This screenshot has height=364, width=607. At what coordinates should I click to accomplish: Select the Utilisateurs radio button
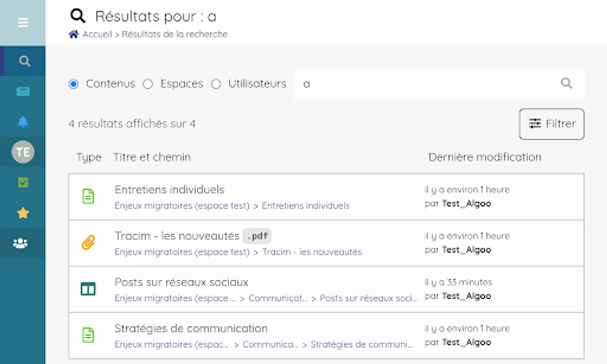tap(216, 84)
